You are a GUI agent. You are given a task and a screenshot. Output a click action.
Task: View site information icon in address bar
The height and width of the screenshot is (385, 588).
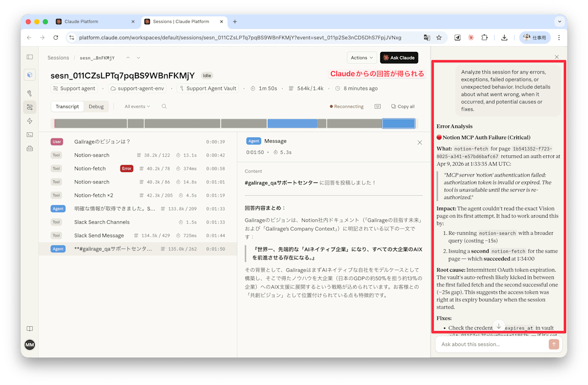click(72, 37)
